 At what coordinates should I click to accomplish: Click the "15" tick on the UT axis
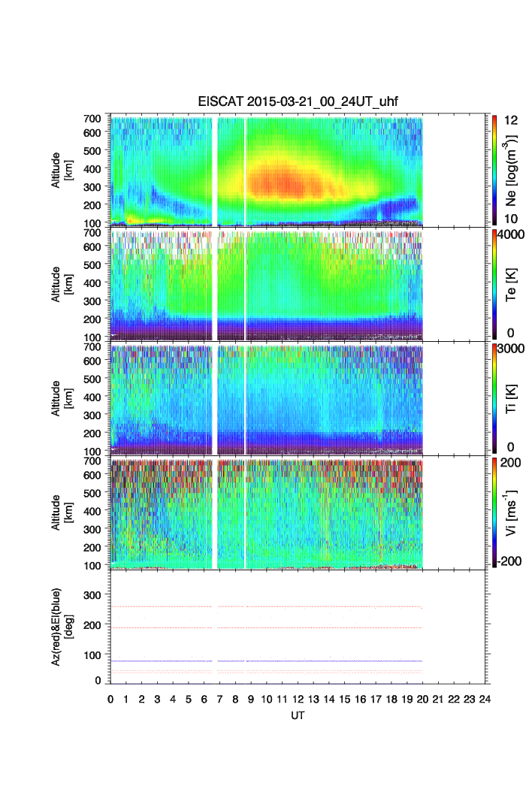click(x=345, y=700)
